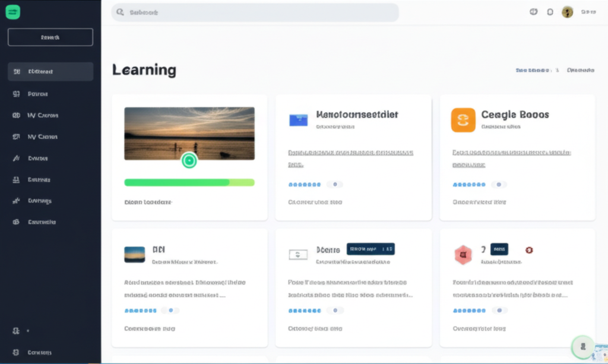Open the orange Ceagle Boocs course icon
608x364 pixels.
coord(463,120)
